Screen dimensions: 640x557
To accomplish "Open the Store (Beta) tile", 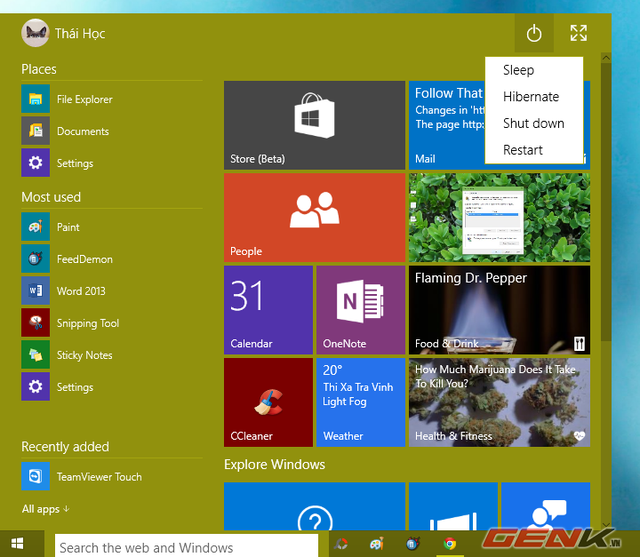I will click(314, 125).
